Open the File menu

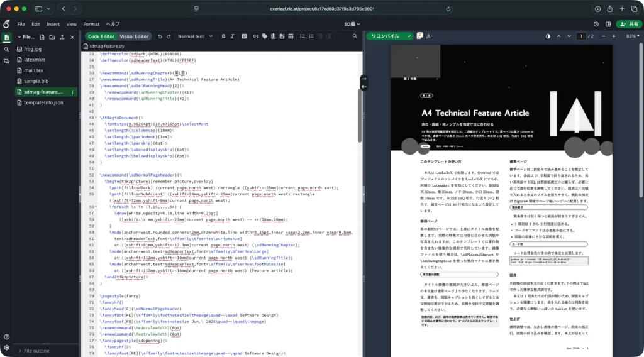tap(21, 25)
